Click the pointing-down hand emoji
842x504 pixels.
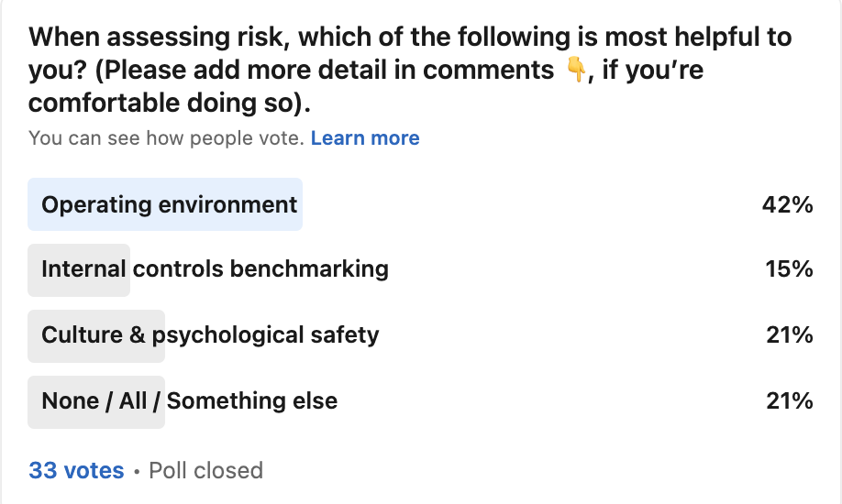tap(576, 70)
